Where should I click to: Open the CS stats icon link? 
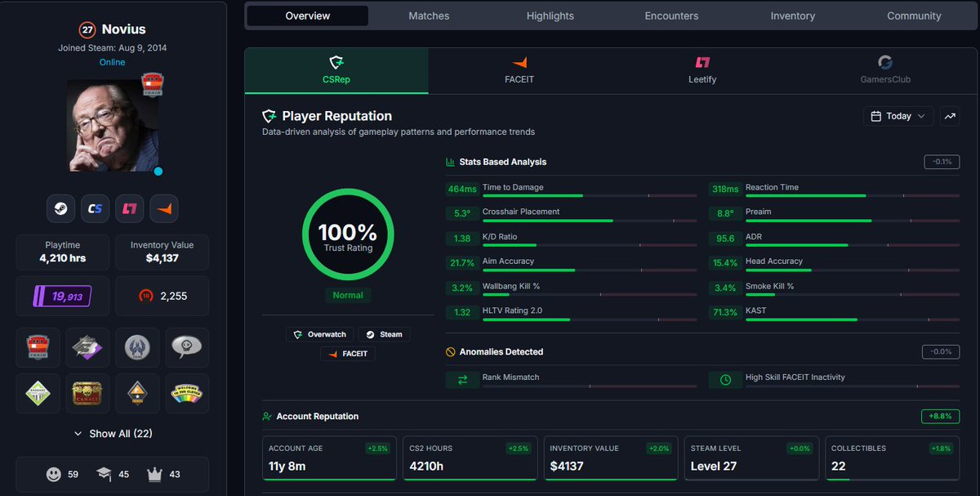tap(96, 208)
